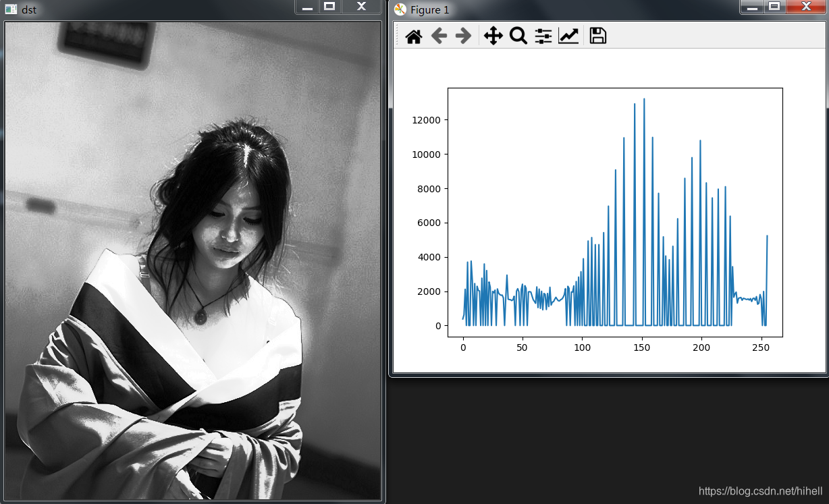This screenshot has width=829, height=504.
Task: Open the axis and curve parameters editor
Action: click(x=568, y=36)
